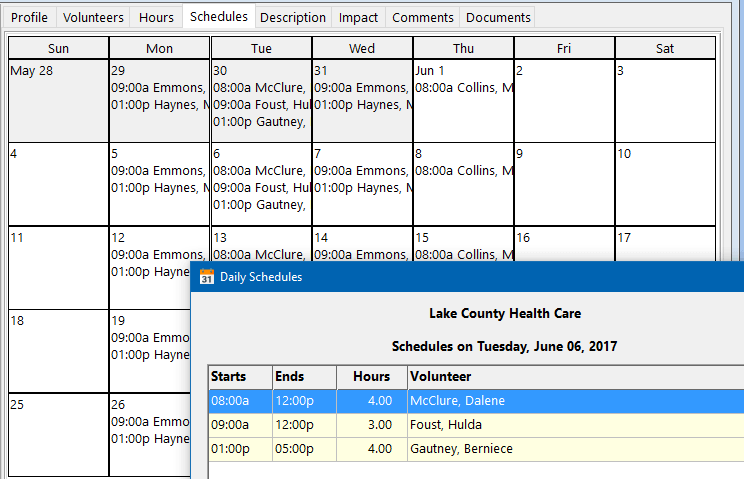The width and height of the screenshot is (744, 479).
Task: Open the Hours tab
Action: (x=156, y=18)
